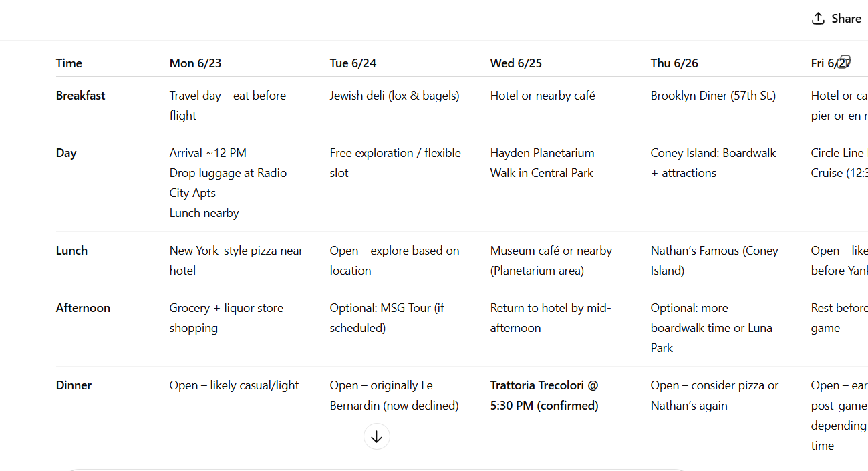The width and height of the screenshot is (868, 471).
Task: Click the message input box at bottom
Action: click(377, 470)
